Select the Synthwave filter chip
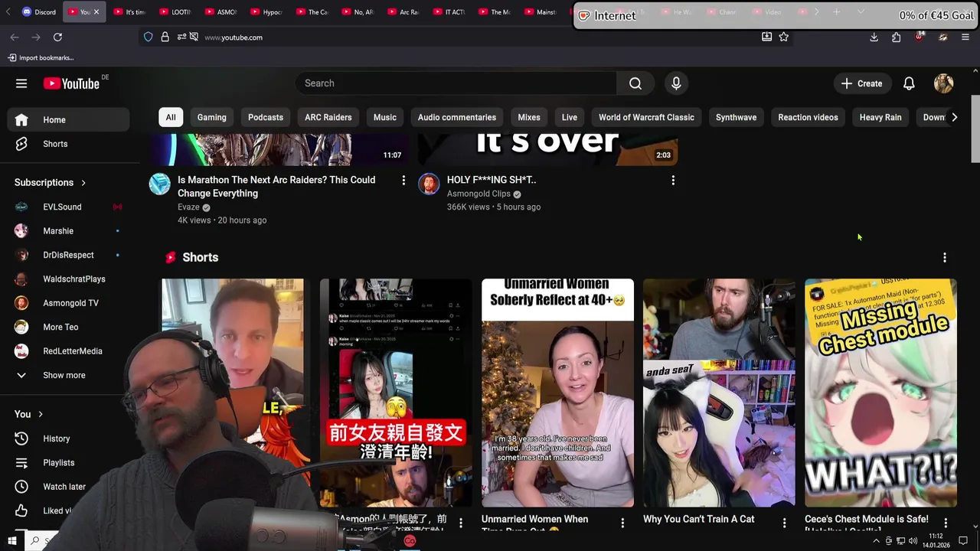Viewport: 980px width, 551px height. 736,117
